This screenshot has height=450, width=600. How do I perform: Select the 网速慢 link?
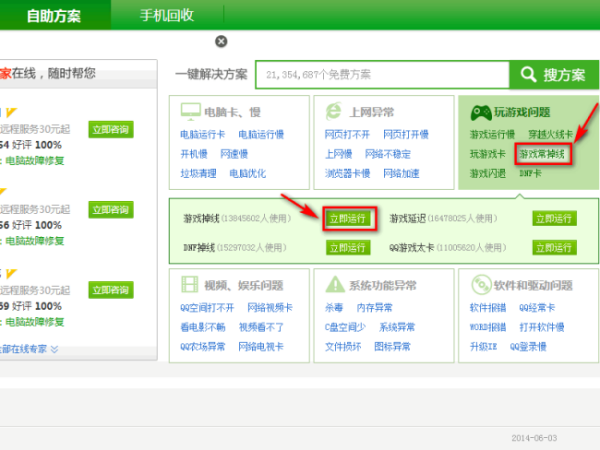(234, 154)
